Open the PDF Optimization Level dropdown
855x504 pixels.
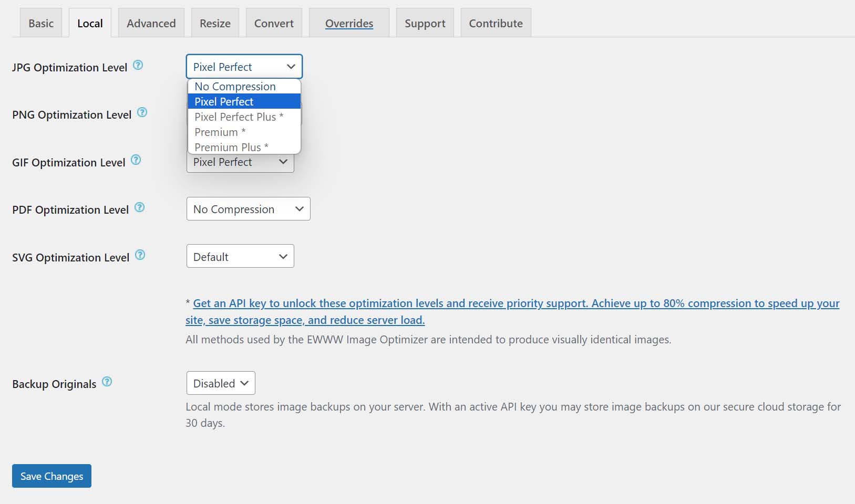[248, 208]
